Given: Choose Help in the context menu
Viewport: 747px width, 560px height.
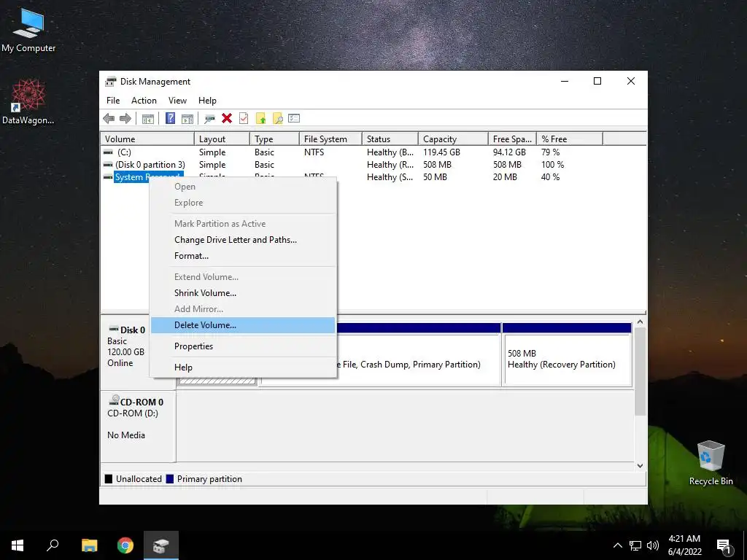Looking at the screenshot, I should [243, 367].
